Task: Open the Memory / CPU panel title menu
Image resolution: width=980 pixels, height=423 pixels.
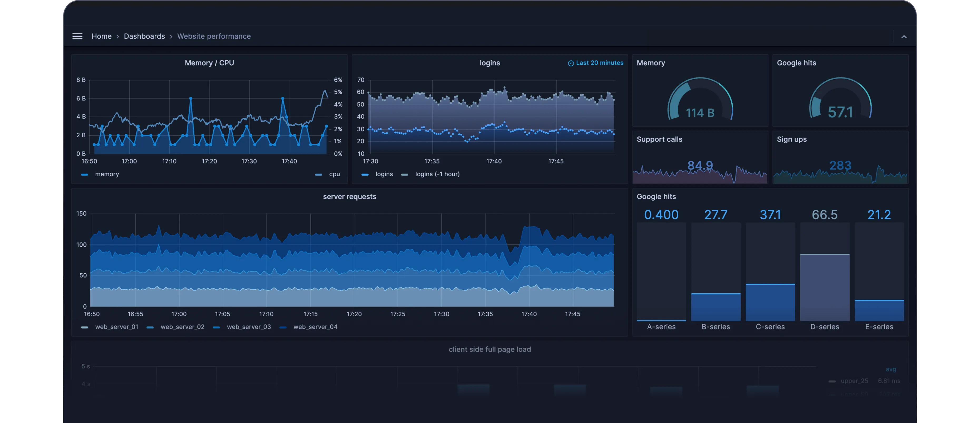Action: click(209, 63)
